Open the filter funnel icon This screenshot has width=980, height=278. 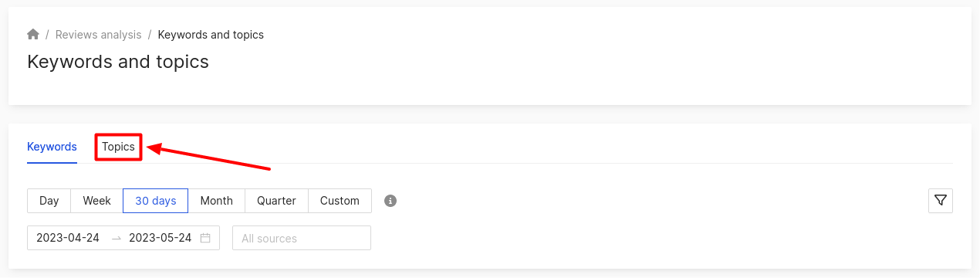[x=941, y=201]
